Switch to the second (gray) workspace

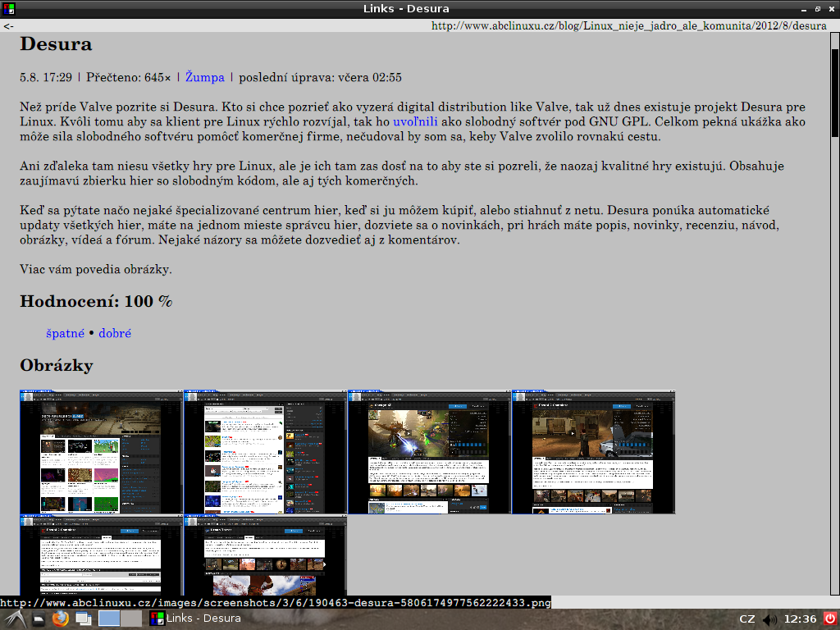point(130,619)
